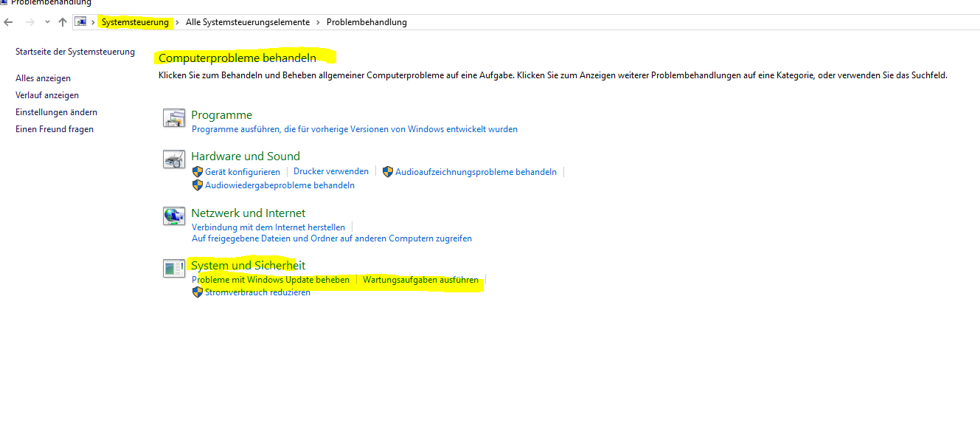Click shield icon beside Gerät konfigurieren

tap(197, 171)
